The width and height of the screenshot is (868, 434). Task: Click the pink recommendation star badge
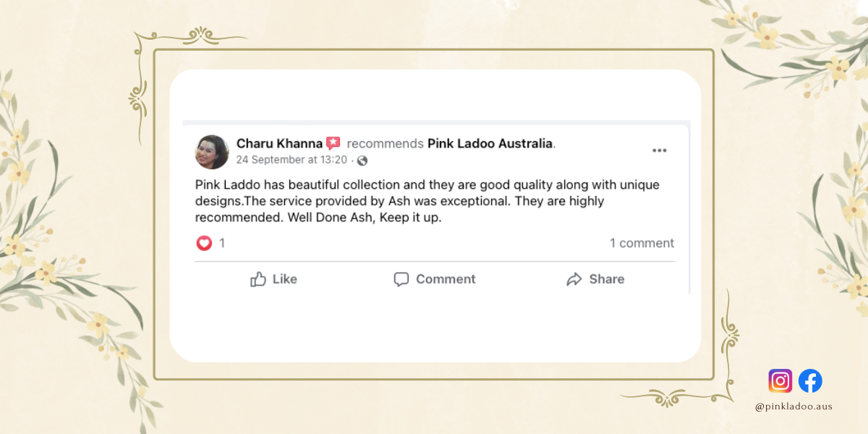[333, 143]
